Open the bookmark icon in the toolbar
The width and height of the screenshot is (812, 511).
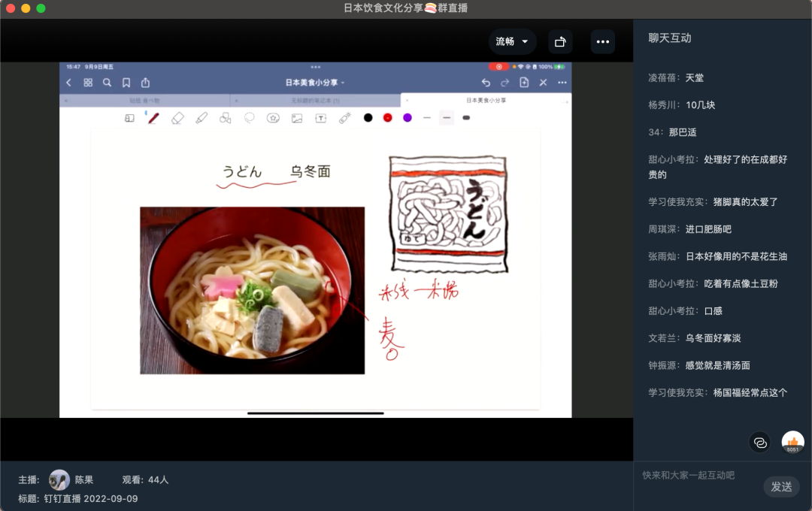(x=126, y=83)
